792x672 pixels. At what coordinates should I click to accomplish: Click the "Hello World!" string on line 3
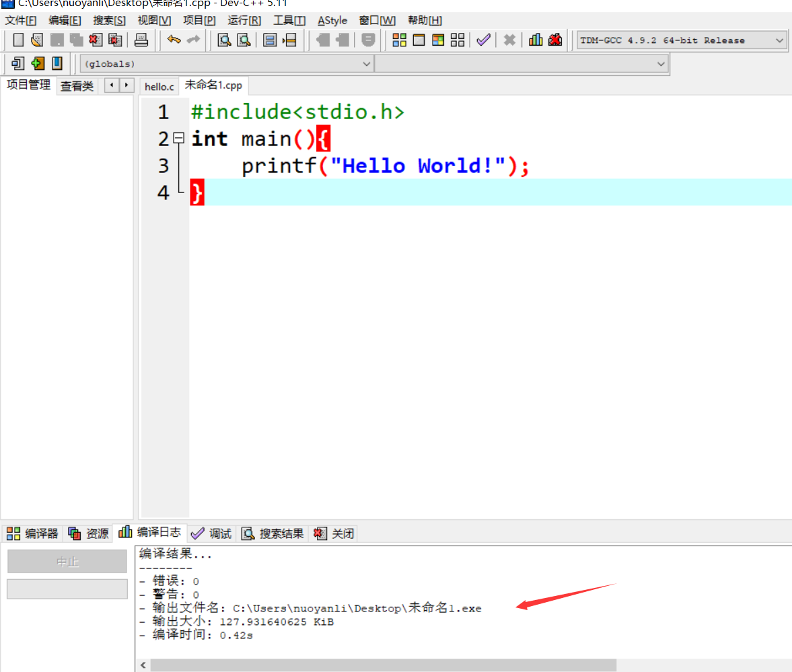tap(418, 165)
